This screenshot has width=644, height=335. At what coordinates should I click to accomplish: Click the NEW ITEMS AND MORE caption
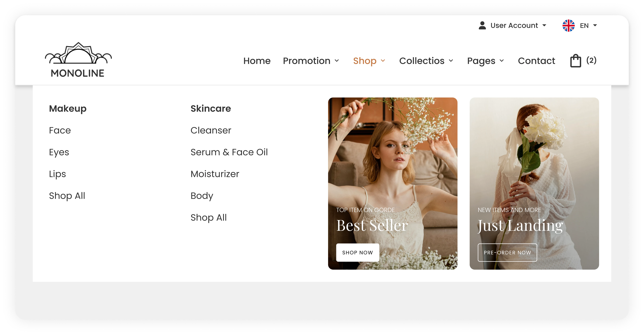(x=509, y=210)
